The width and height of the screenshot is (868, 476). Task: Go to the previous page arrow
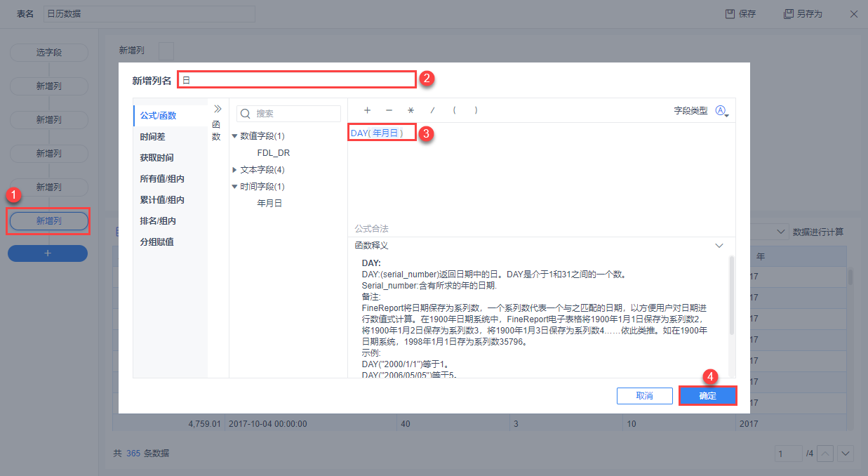pos(827,454)
